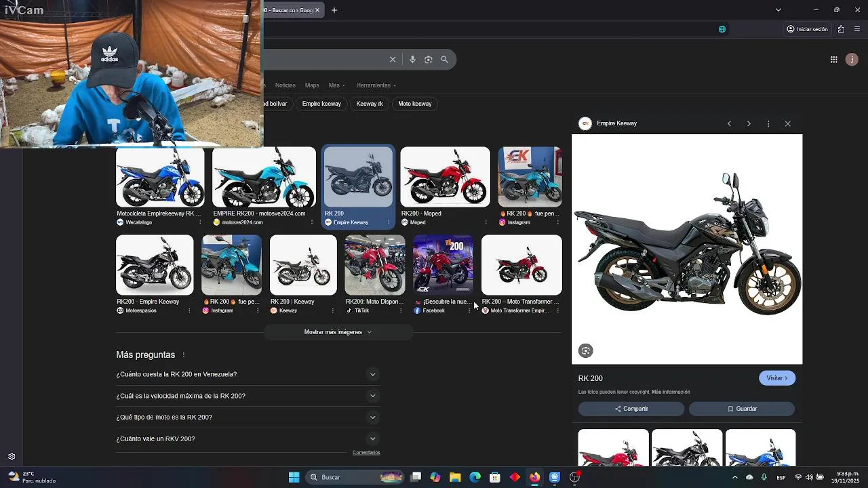Image resolution: width=868 pixels, height=488 pixels.
Task: Switch to Maps search tab
Action: (312, 85)
